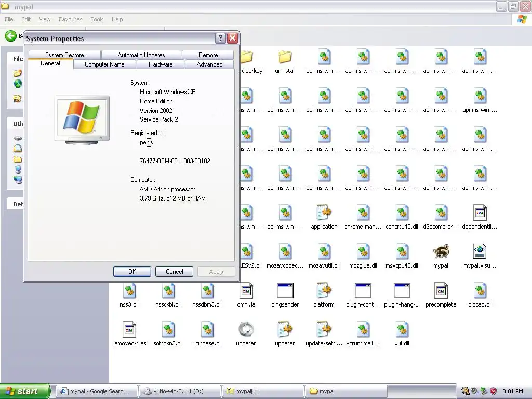This screenshot has height=399, width=532.
Task: Select the update-settings configuration file icon
Action: 324,329
